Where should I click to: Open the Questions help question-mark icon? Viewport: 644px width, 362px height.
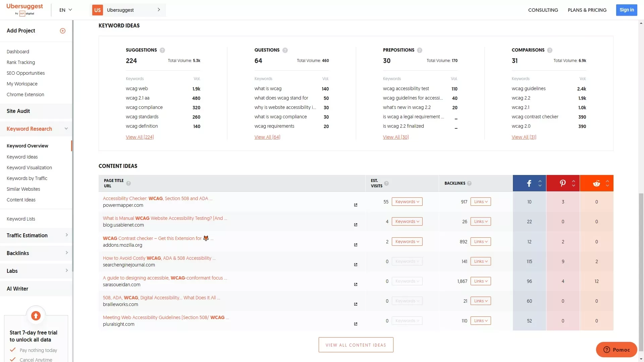tap(285, 50)
